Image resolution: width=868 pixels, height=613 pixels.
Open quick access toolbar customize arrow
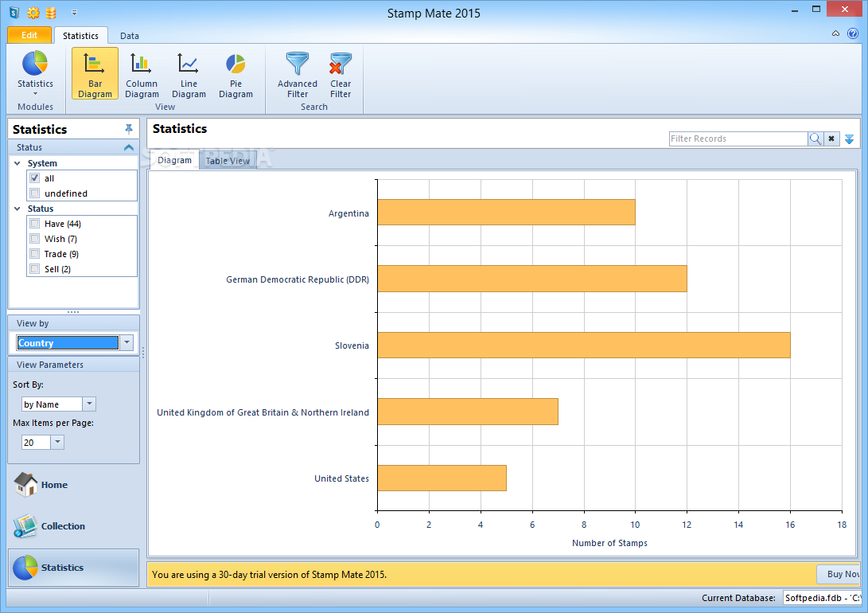click(x=74, y=12)
